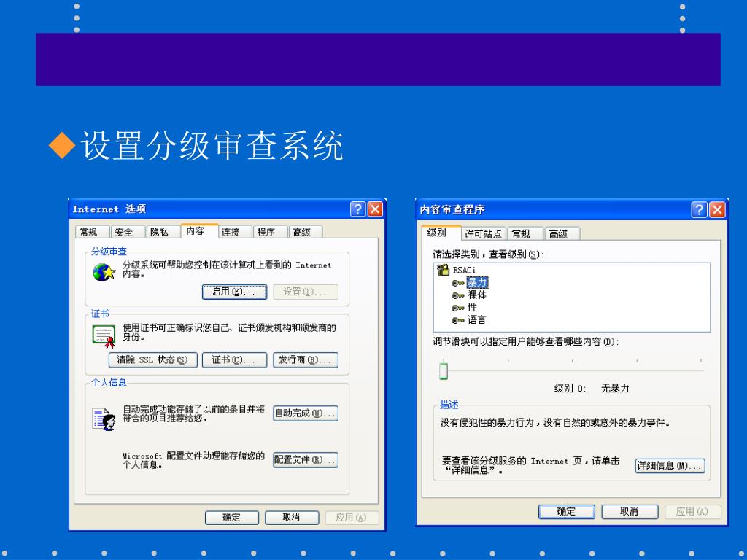Click the certificate icon in 证书 section
Image resolution: width=747 pixels, height=560 pixels.
click(x=104, y=335)
